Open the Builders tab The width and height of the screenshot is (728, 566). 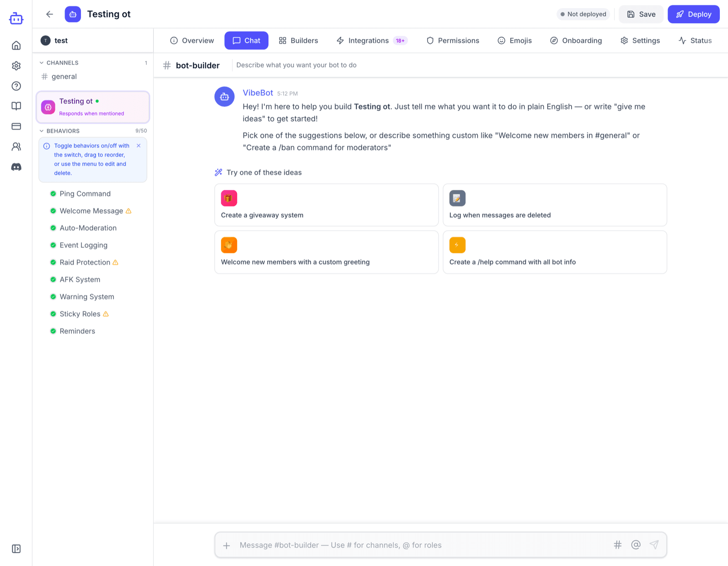coord(298,40)
